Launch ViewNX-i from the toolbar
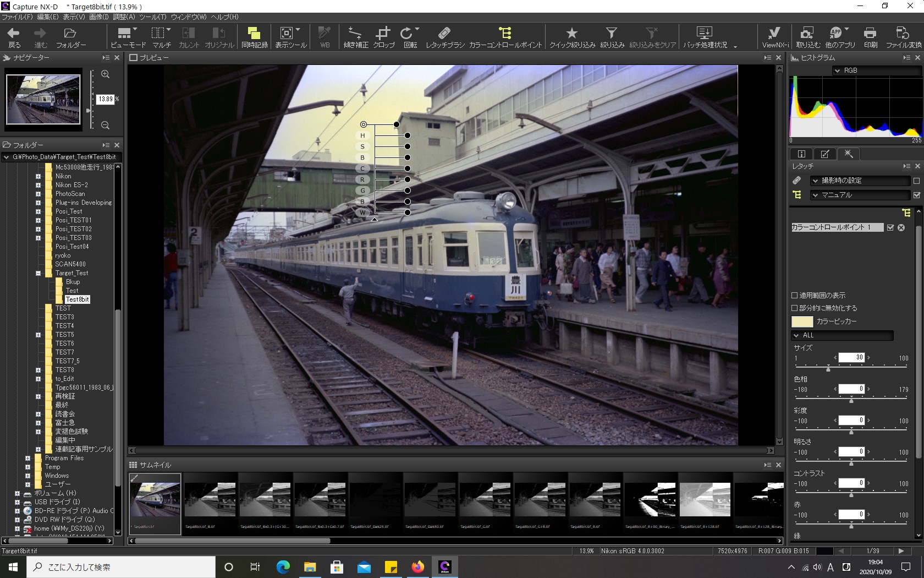Screen dimensions: 924x578 point(774,33)
